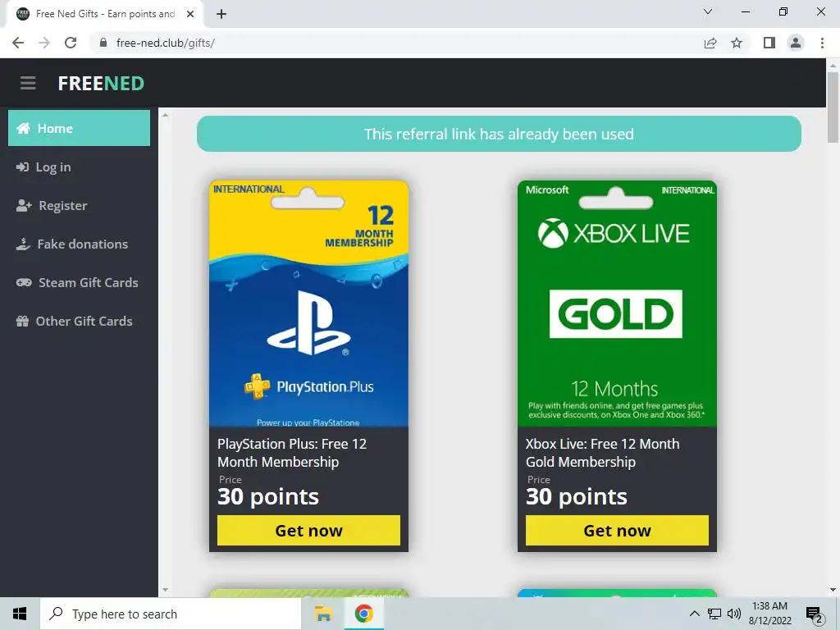The height and width of the screenshot is (630, 840).
Task: Click Get now for Xbox Live
Action: [x=617, y=531]
